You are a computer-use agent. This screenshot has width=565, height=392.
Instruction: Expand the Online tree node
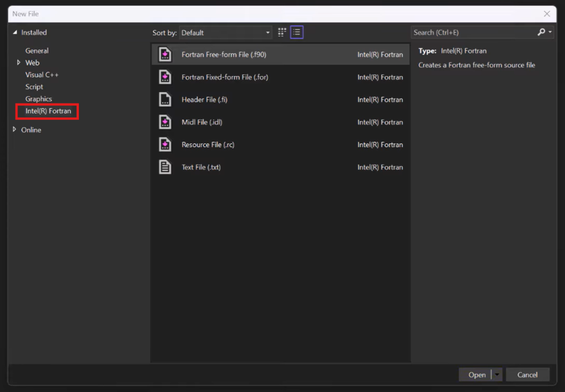pos(15,130)
